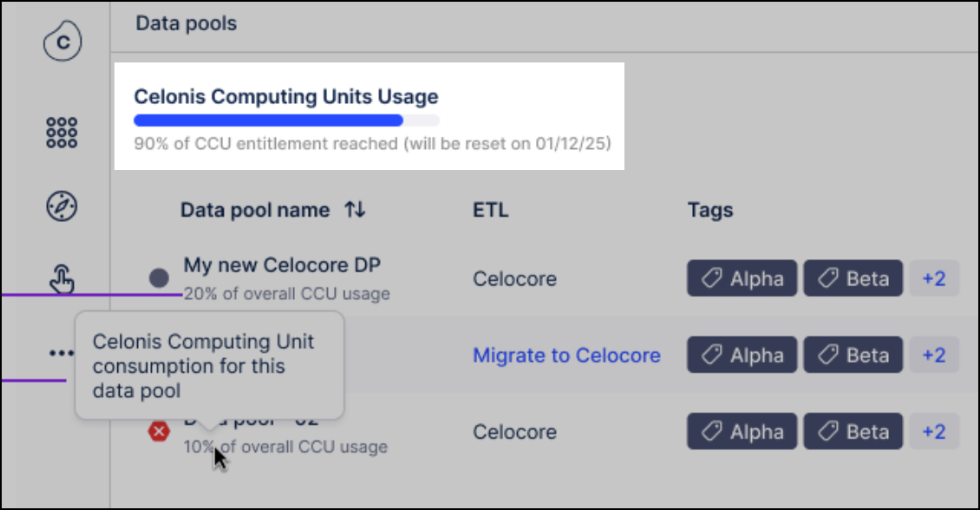Viewport: 980px width, 510px height.
Task: Select the touch pointer icon in sidebar
Action: (62, 279)
